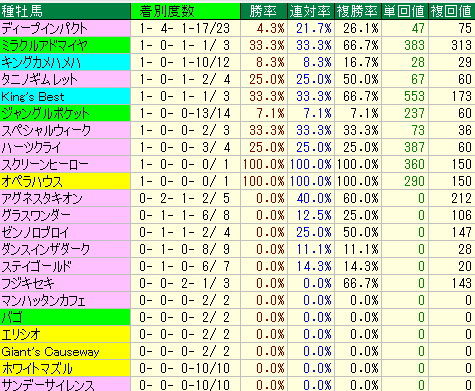Click record 1- 0- 1-10/12 for キングカメハメハ
475x391 pixels.
pos(185,62)
